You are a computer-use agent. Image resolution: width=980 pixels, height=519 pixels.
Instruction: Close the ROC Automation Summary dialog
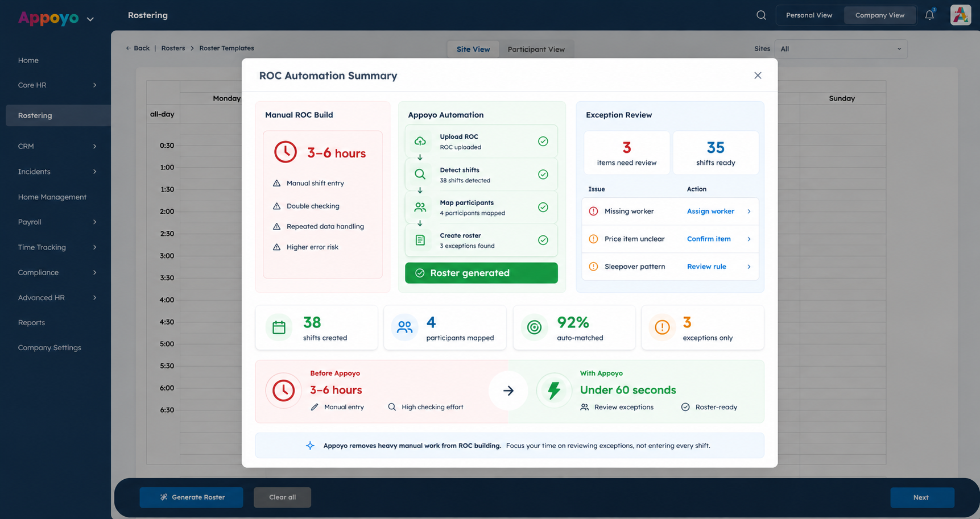(758, 76)
